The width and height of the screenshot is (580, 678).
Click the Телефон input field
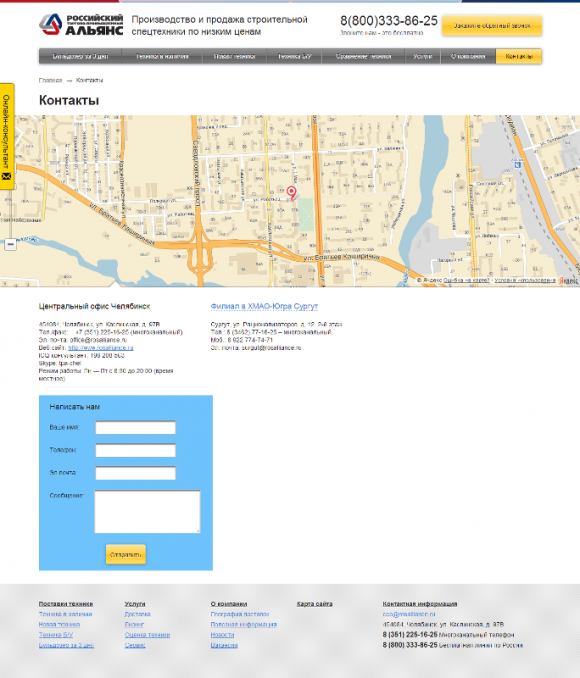tap(135, 451)
